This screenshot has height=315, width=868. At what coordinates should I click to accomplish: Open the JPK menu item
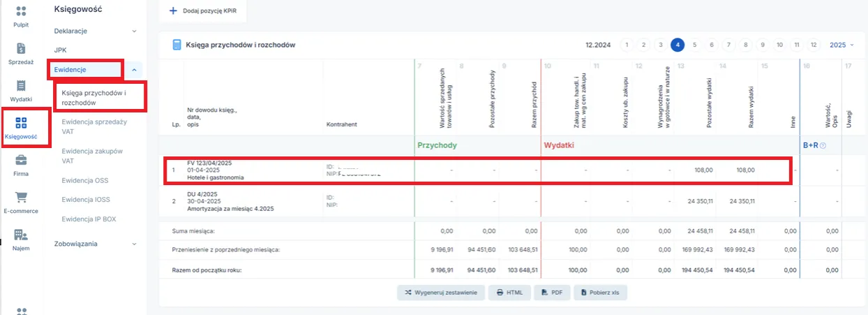click(61, 50)
